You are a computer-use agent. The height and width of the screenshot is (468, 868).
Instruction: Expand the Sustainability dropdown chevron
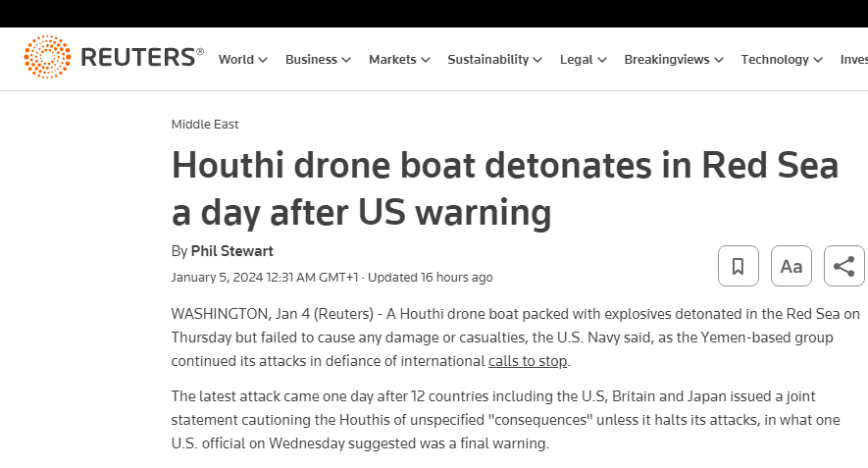coord(537,60)
